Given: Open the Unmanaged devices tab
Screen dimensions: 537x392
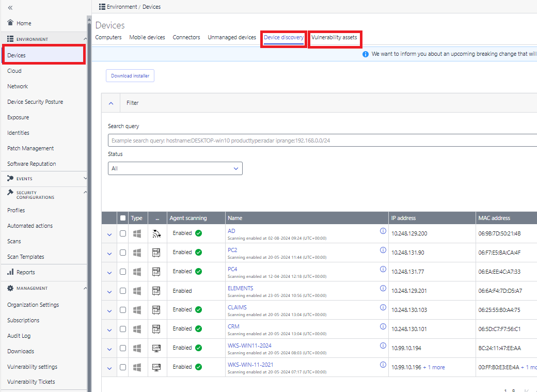Looking at the screenshot, I should (x=232, y=37).
